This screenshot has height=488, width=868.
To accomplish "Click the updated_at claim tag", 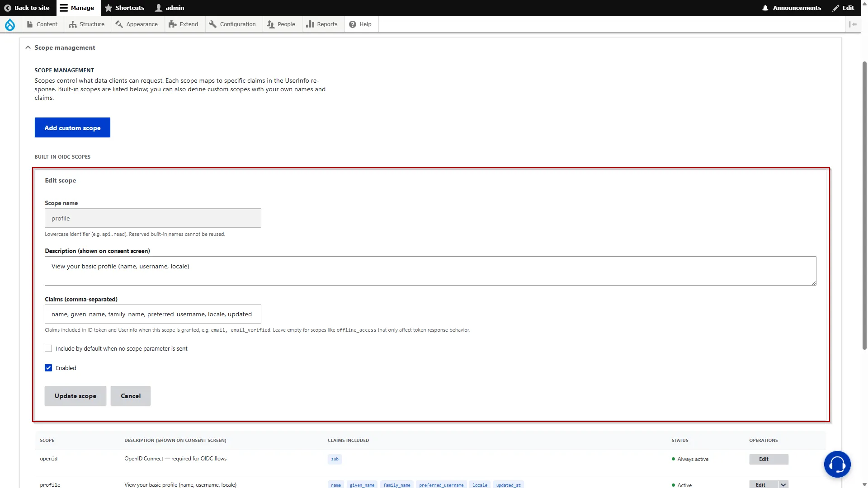I will tap(508, 485).
